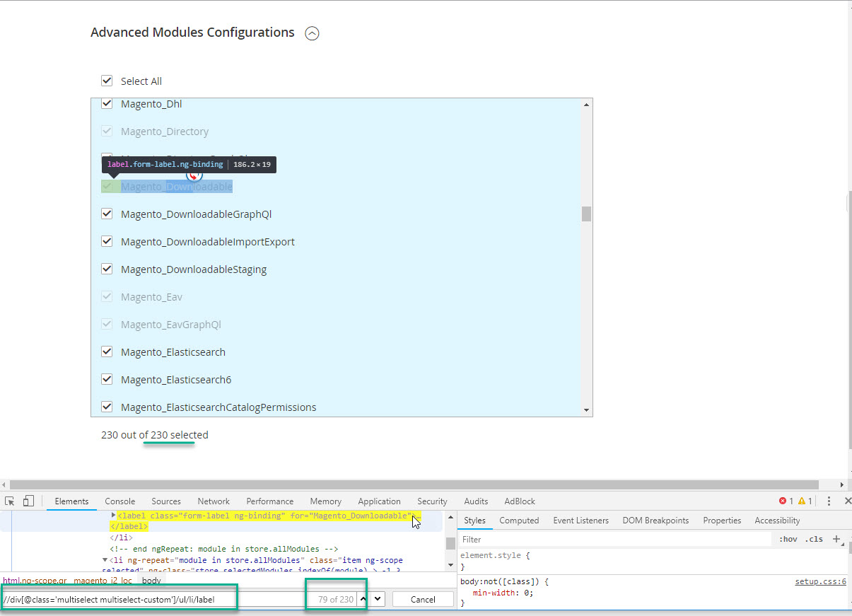Open the AdBlock tab
The width and height of the screenshot is (852, 616).
point(520,501)
